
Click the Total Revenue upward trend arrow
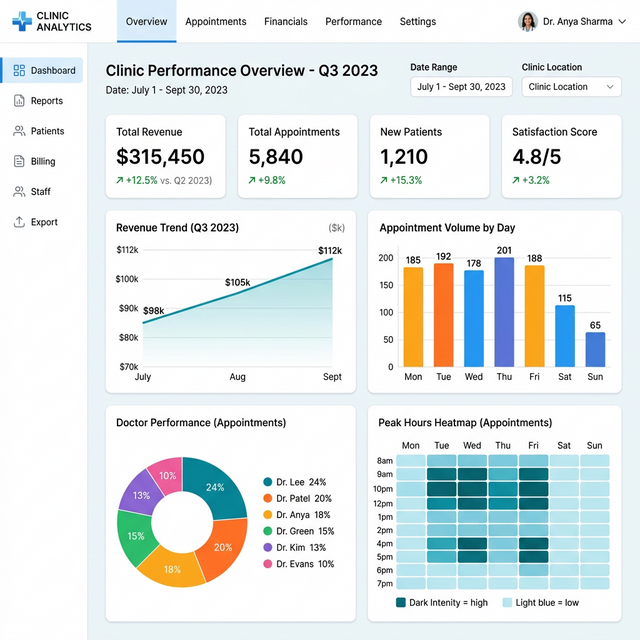120,180
